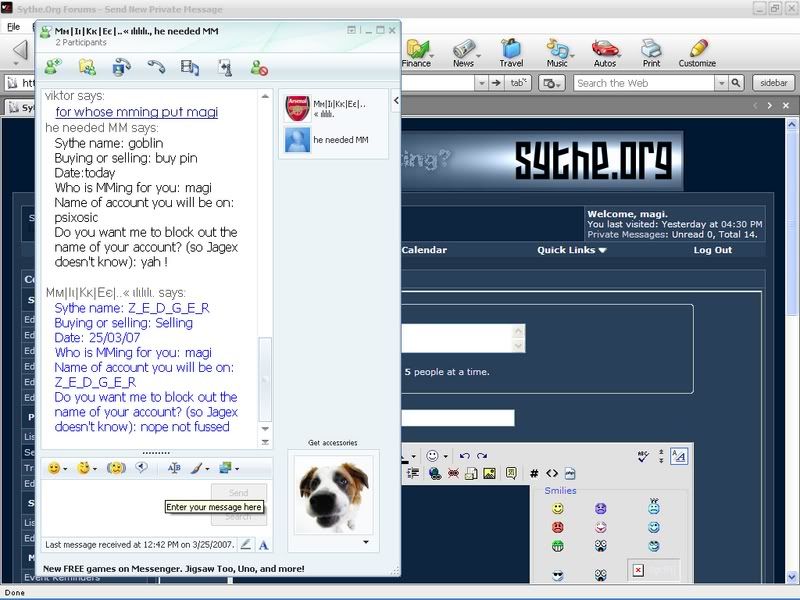Collapse the Messenger participants side panel
The height and width of the screenshot is (600, 800).
click(396, 101)
